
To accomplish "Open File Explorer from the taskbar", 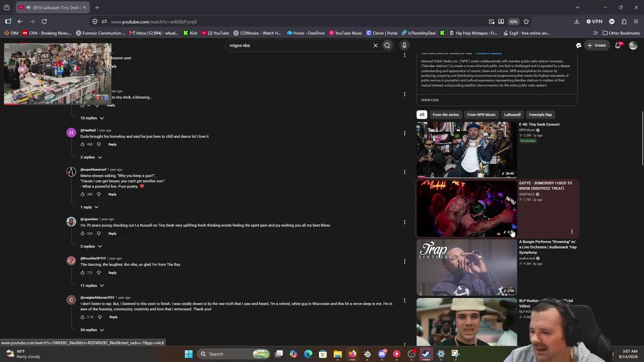I will pos(338,354).
